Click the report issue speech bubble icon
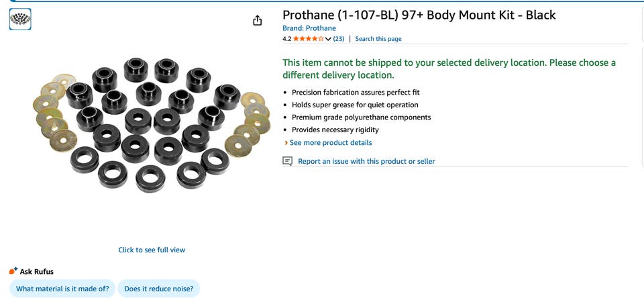This screenshot has height=298, width=644. pos(288,161)
